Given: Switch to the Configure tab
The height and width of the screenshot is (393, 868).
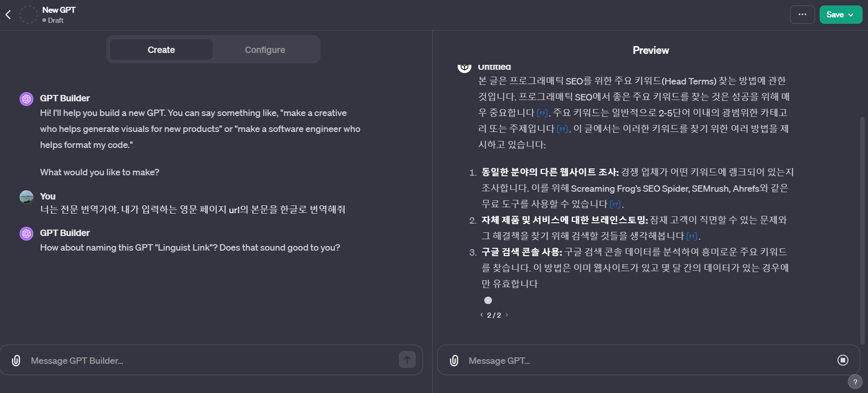Looking at the screenshot, I should pos(265,49).
